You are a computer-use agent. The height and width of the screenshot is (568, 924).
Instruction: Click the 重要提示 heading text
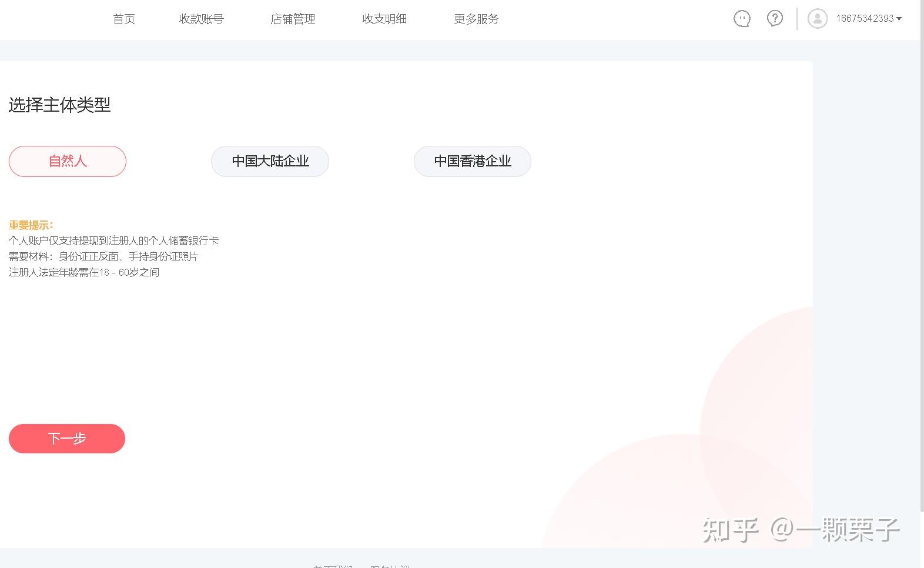coord(31,225)
